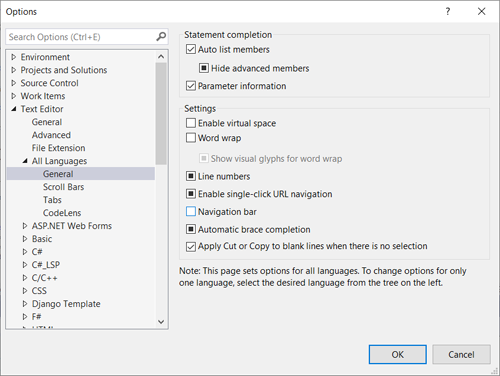Toggle Auto list members checkbox
This screenshot has height=376, width=500.
coord(191,49)
